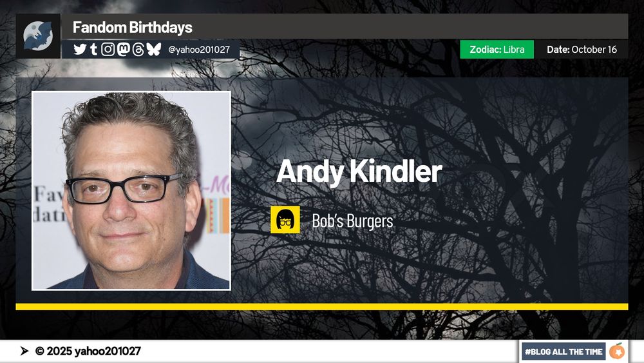This screenshot has width=644, height=363.
Task: Open the Threads icon
Action: 138,50
